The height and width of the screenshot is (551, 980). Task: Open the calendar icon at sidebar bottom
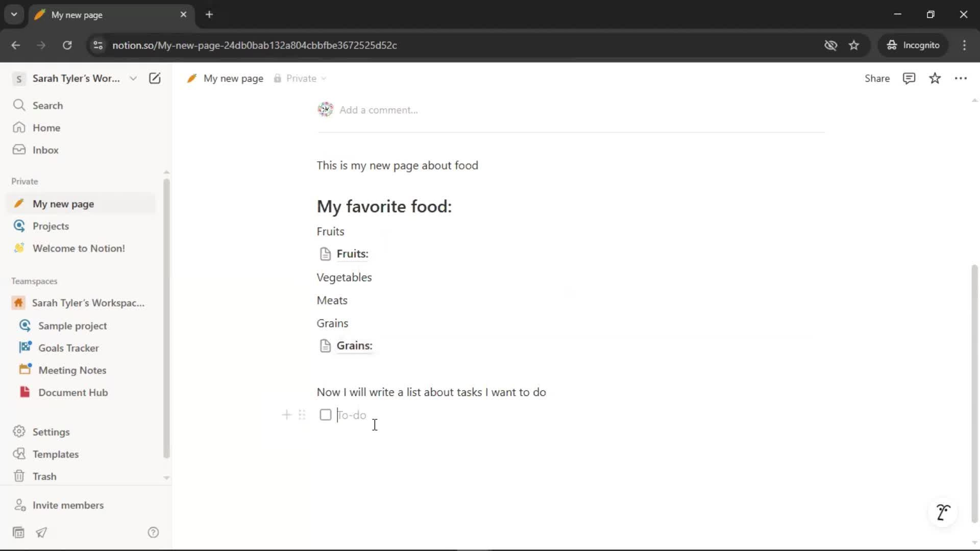click(x=18, y=533)
